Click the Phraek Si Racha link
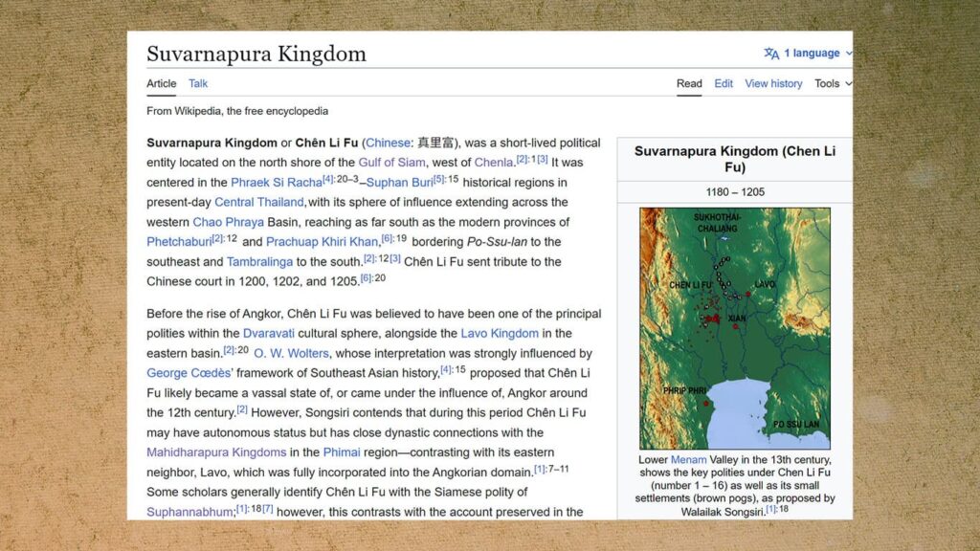 tap(277, 183)
